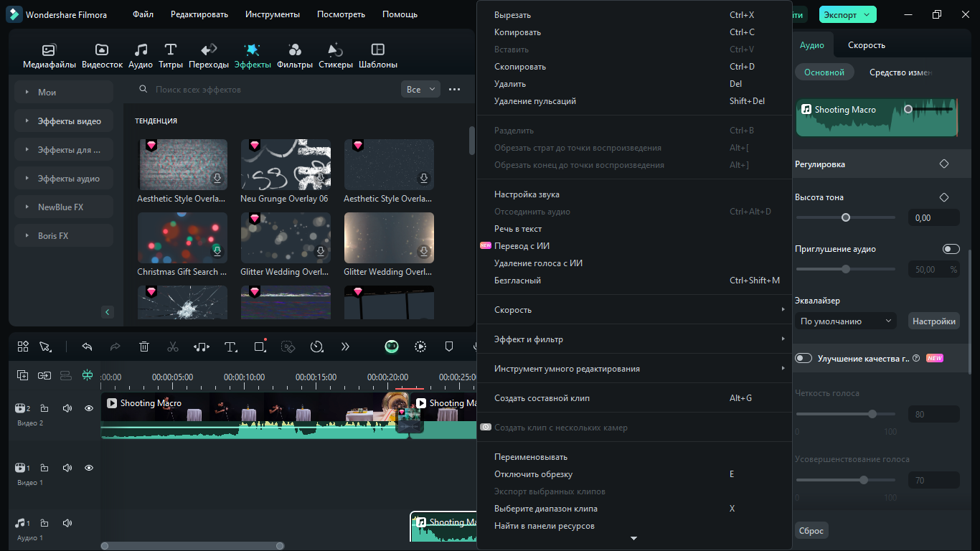Toggle visibility eye of Видео 2 track
The width and height of the screenshot is (980, 551).
point(89,408)
